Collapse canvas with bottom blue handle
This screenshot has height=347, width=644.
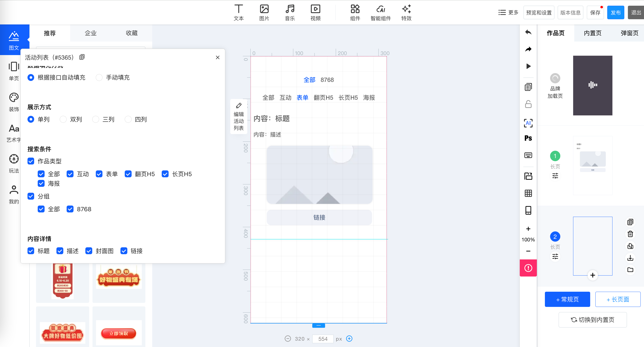coord(318,325)
